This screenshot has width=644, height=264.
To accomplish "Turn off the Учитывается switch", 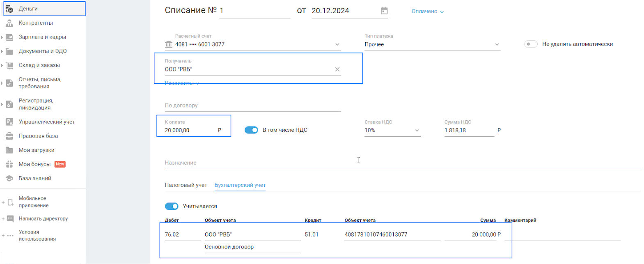I will 172,206.
